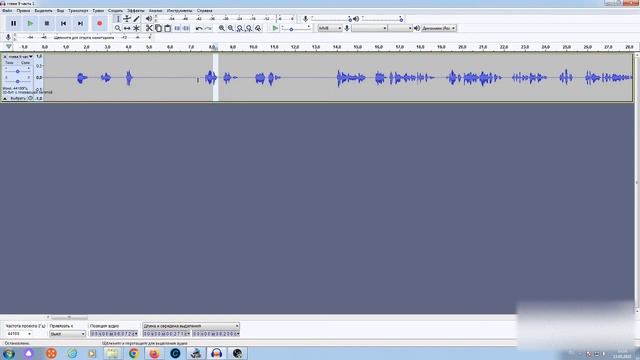
Task: Open Chrome from the Windows taskbar
Action: [133, 353]
